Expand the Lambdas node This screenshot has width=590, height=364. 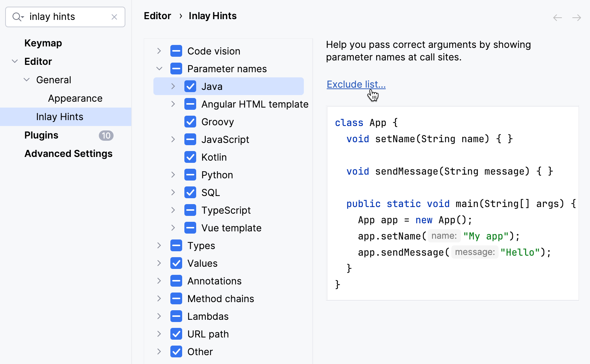(x=159, y=316)
